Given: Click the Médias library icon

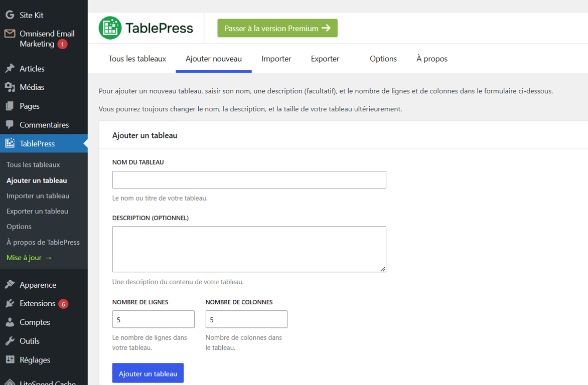Looking at the screenshot, I should coord(10,87).
